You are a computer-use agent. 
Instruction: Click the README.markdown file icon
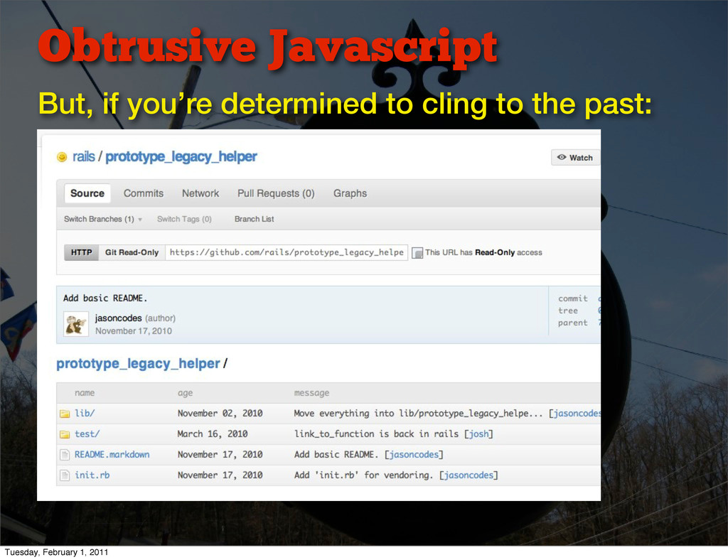pyautogui.click(x=65, y=455)
